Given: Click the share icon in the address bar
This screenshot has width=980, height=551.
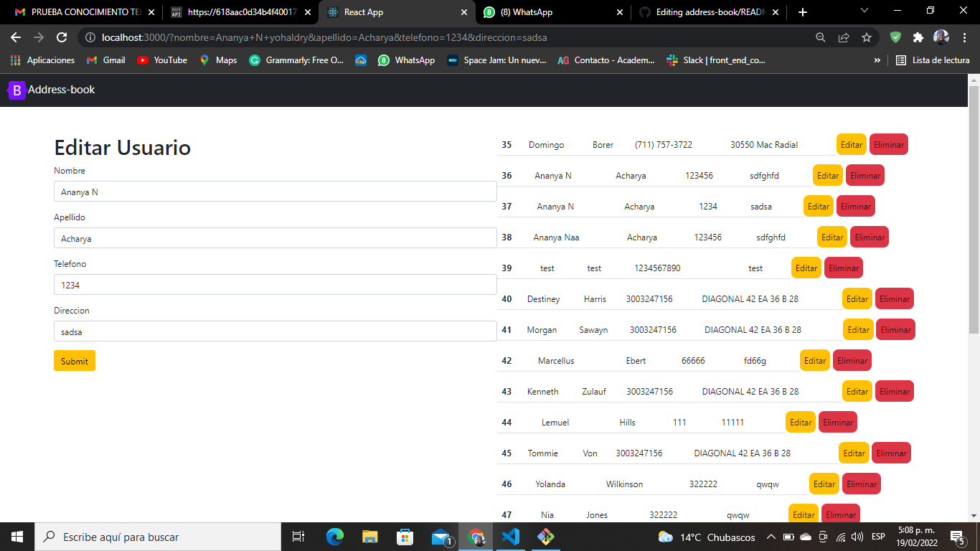Looking at the screenshot, I should tap(844, 37).
